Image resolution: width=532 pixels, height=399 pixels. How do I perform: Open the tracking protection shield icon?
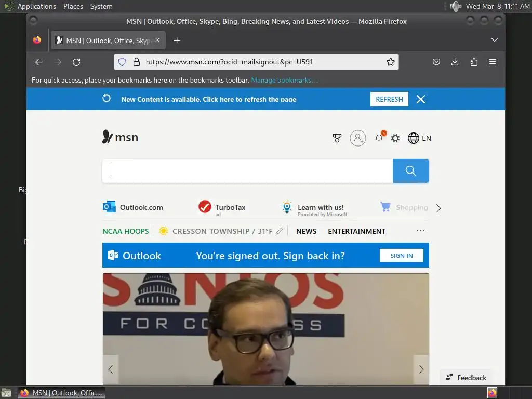point(122,62)
